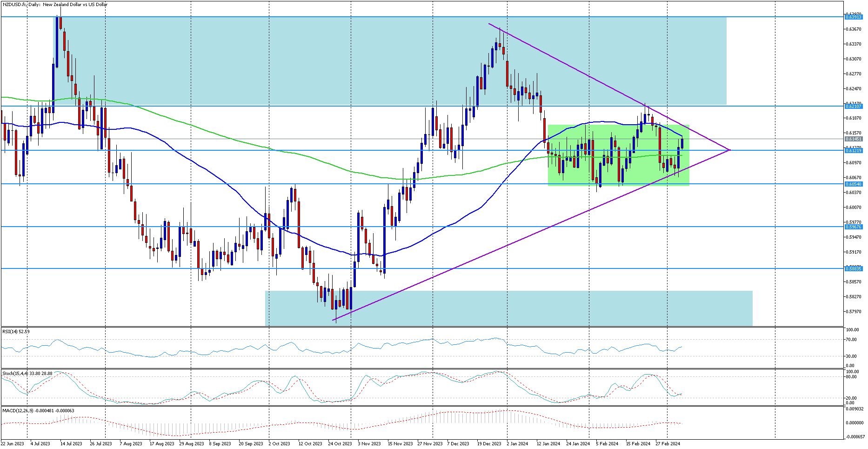Click the RSI 30.00 level label
Image resolution: width=868 pixels, height=449 pixels.
[x=852, y=356]
